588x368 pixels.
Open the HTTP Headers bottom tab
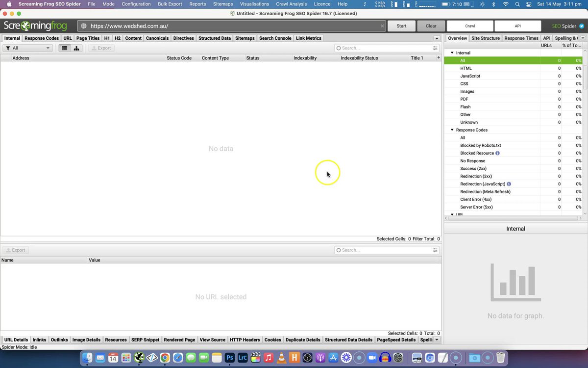[x=245, y=340]
